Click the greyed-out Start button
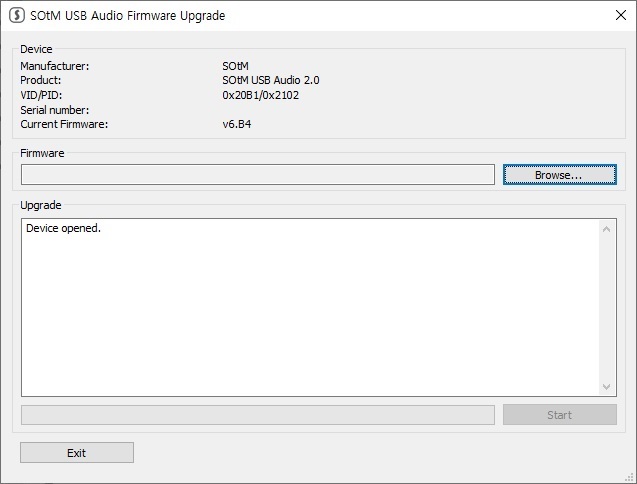The width and height of the screenshot is (637, 484). [x=559, y=415]
